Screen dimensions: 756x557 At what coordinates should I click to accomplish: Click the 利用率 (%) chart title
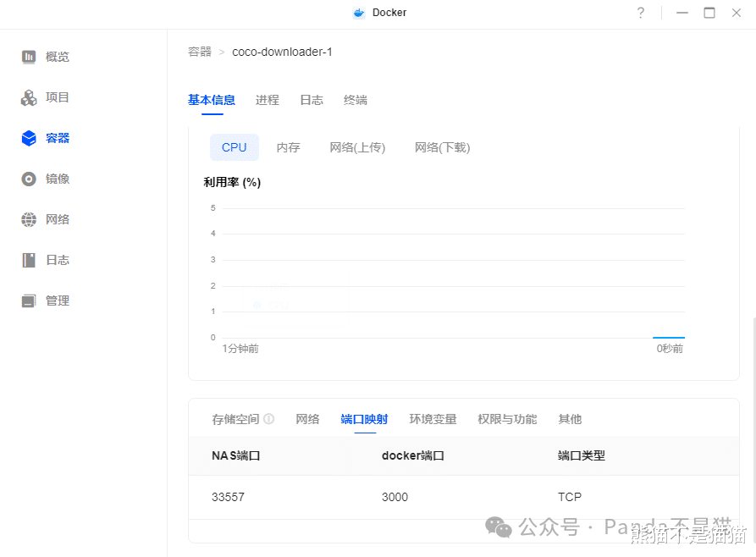[x=232, y=182]
